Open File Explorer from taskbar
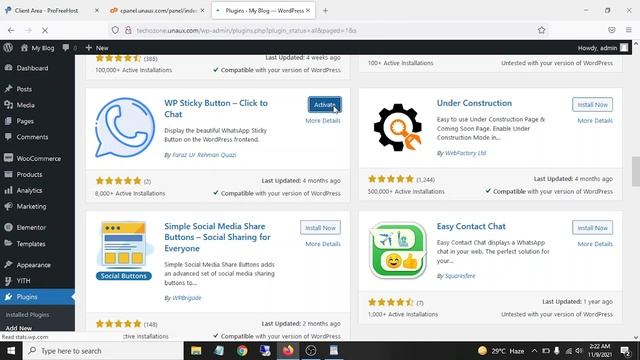Screen dimensions: 640x360 point(196,351)
